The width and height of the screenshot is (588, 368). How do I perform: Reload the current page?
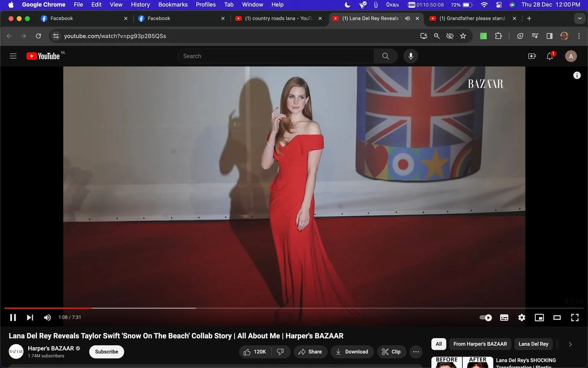pyautogui.click(x=38, y=36)
